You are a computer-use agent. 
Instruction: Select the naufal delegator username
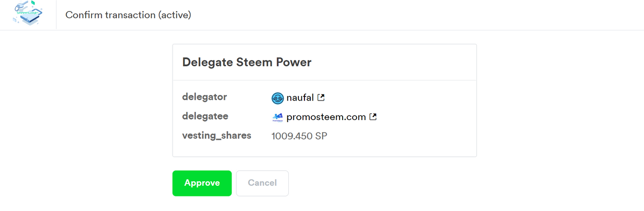click(x=300, y=97)
